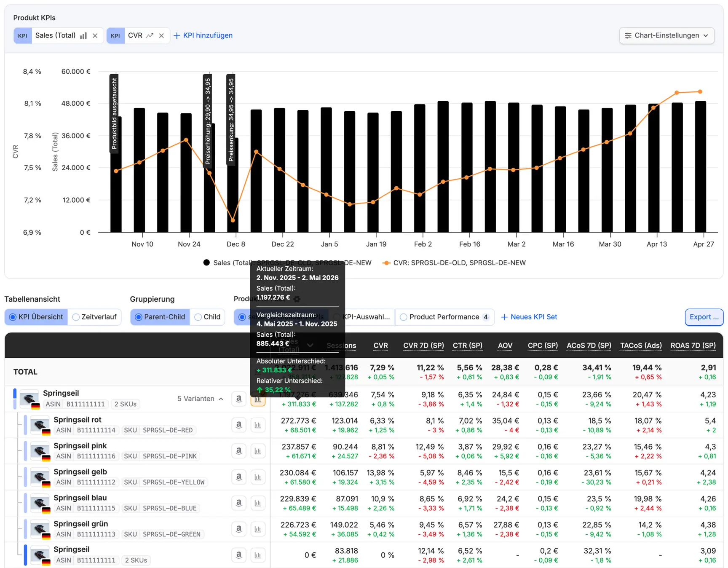Screen dimensions: 728x568
Task: Open Amazon link for Springseil grün
Action: tap(239, 529)
